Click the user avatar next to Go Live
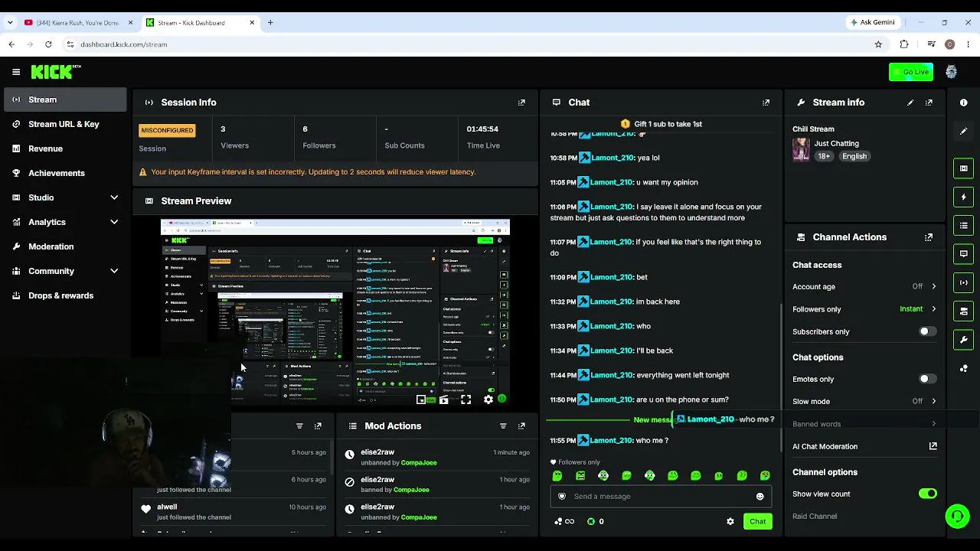Image resolution: width=980 pixels, height=551 pixels. (x=951, y=72)
